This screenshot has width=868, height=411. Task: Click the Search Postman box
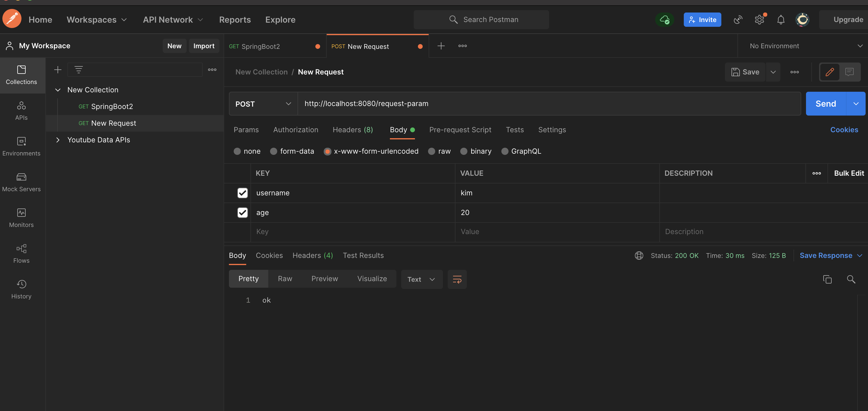coord(481,20)
